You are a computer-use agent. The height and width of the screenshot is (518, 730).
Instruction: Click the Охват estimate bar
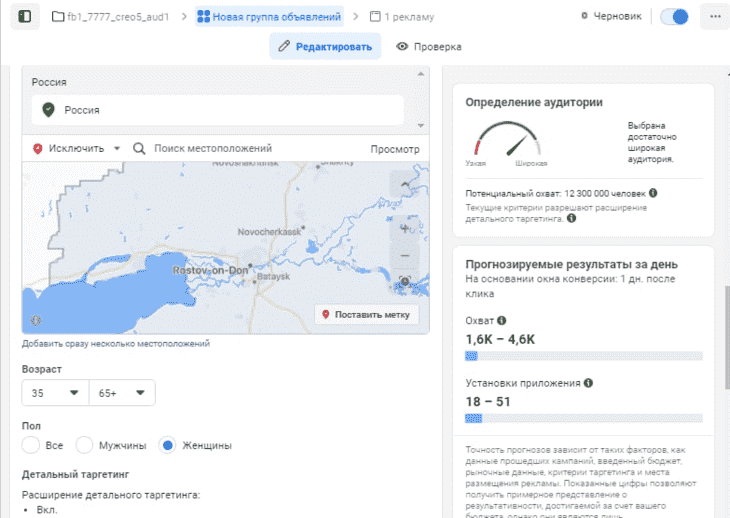tap(584, 356)
